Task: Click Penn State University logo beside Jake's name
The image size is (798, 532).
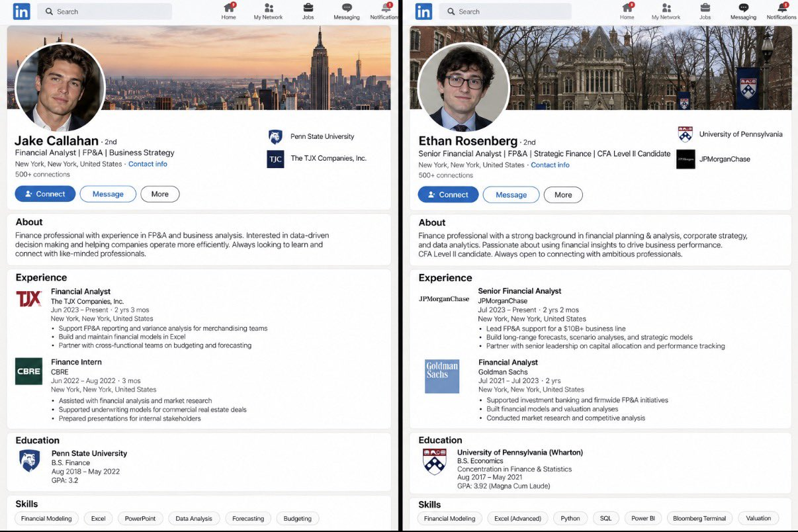Action: pyautogui.click(x=275, y=137)
